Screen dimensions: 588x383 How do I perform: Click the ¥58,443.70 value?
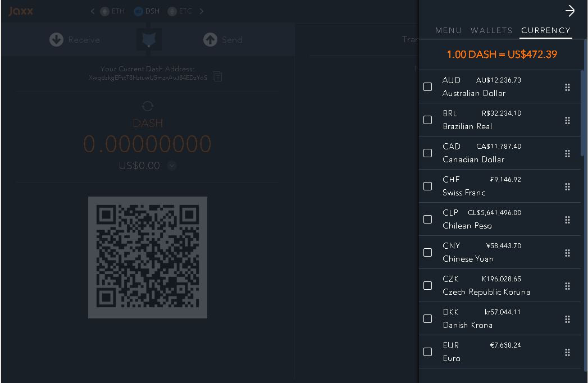(504, 246)
